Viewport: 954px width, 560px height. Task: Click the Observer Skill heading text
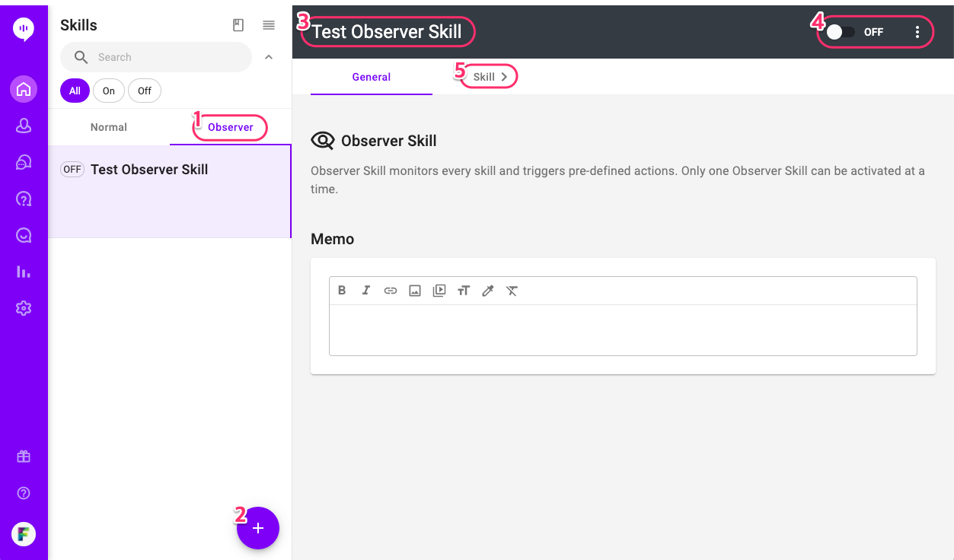389,141
